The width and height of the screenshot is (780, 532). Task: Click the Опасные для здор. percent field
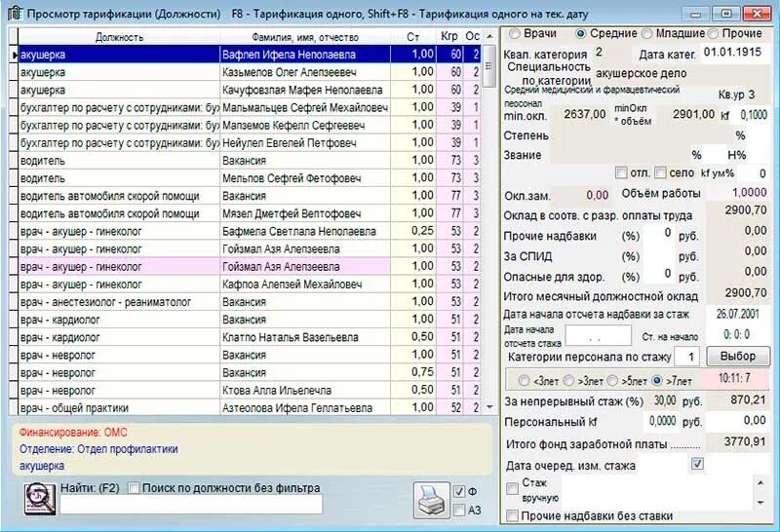[x=660, y=275]
